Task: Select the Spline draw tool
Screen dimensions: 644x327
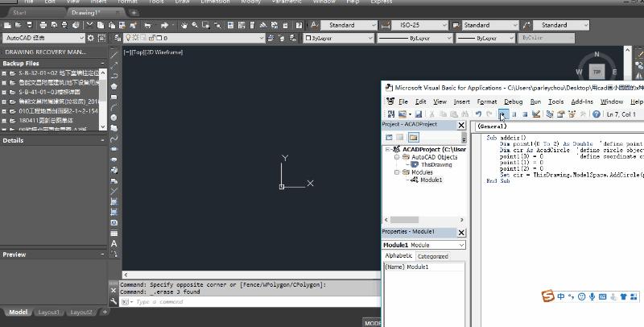Action: click(114, 139)
